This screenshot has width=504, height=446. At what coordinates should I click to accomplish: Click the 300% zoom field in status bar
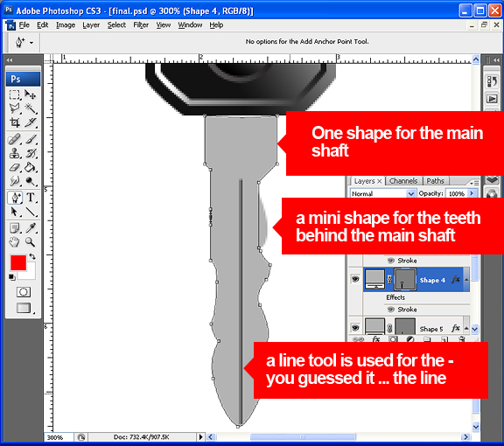click(x=58, y=437)
